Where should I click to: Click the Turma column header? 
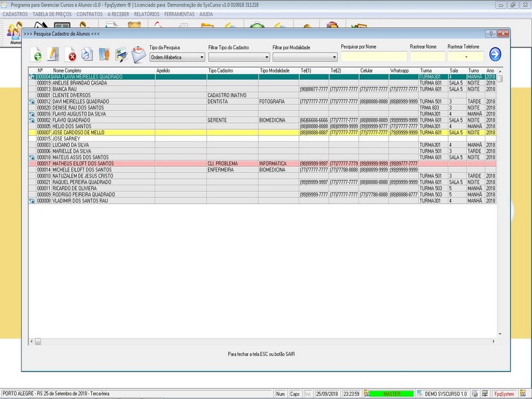tap(426, 70)
